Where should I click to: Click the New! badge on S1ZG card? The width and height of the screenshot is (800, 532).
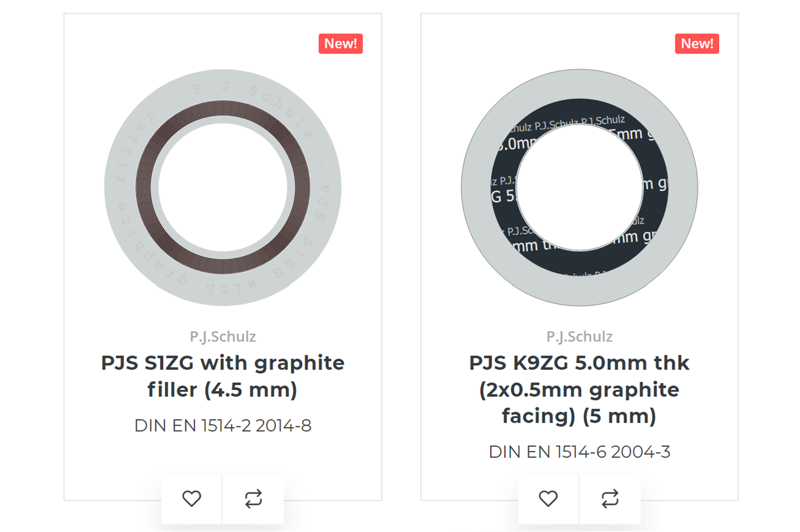point(340,44)
